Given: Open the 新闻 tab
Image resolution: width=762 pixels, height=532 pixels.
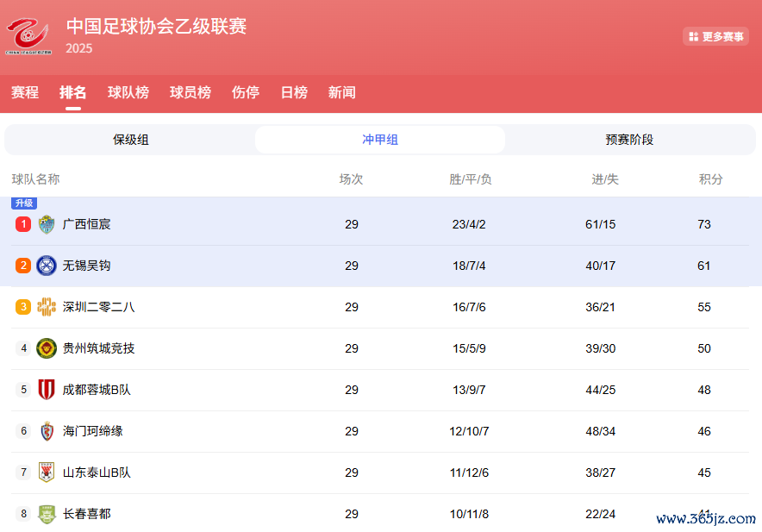Looking at the screenshot, I should click(x=342, y=92).
